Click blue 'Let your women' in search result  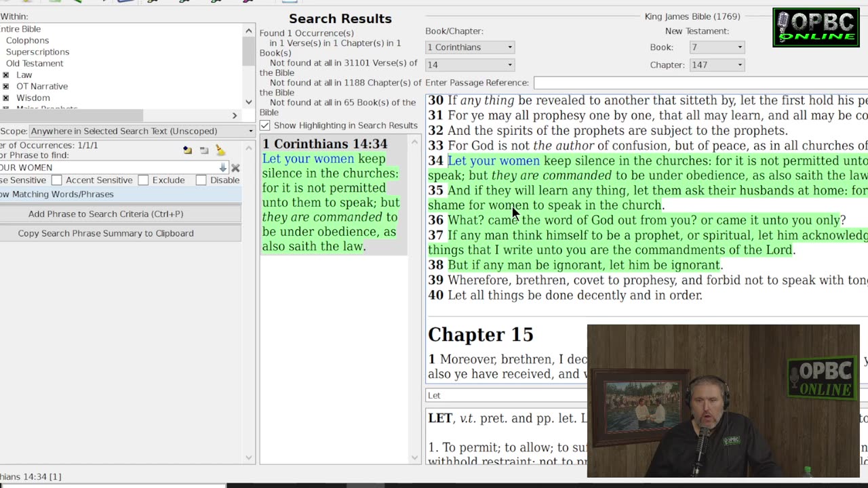point(308,159)
